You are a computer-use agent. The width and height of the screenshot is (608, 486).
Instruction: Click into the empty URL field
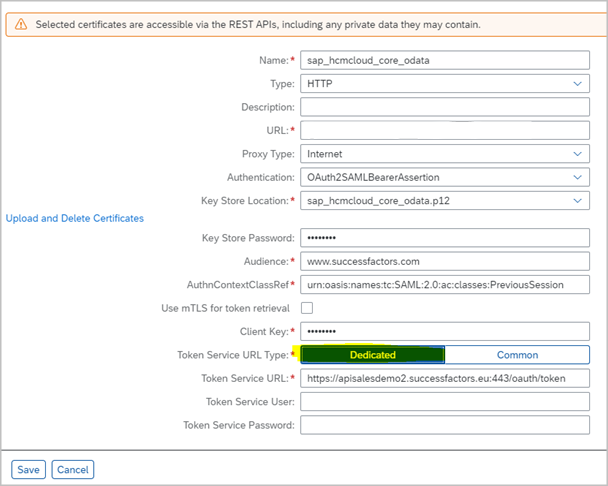coord(445,130)
